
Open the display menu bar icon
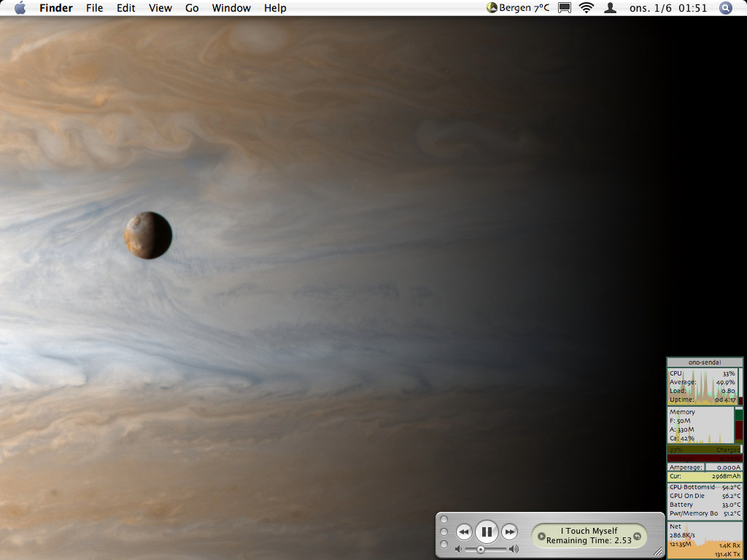click(x=565, y=7)
